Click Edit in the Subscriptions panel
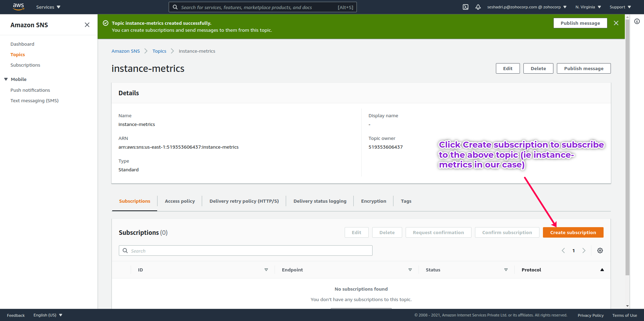 356,232
